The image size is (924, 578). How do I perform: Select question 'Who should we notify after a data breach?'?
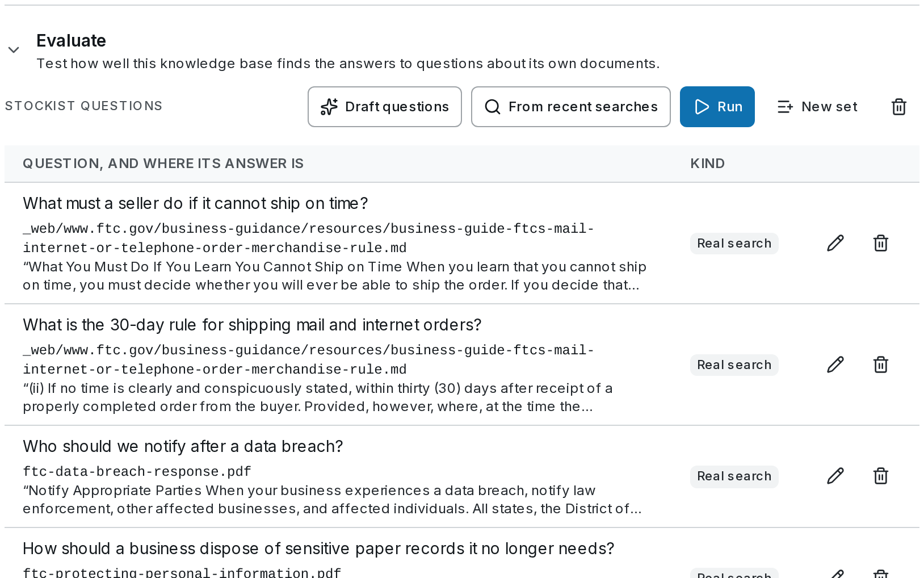(x=183, y=446)
